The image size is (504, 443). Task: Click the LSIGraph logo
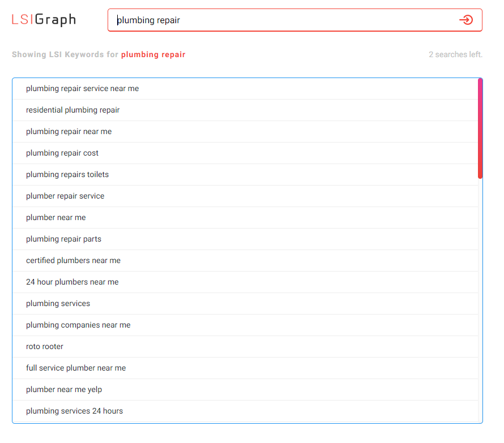[x=42, y=19]
